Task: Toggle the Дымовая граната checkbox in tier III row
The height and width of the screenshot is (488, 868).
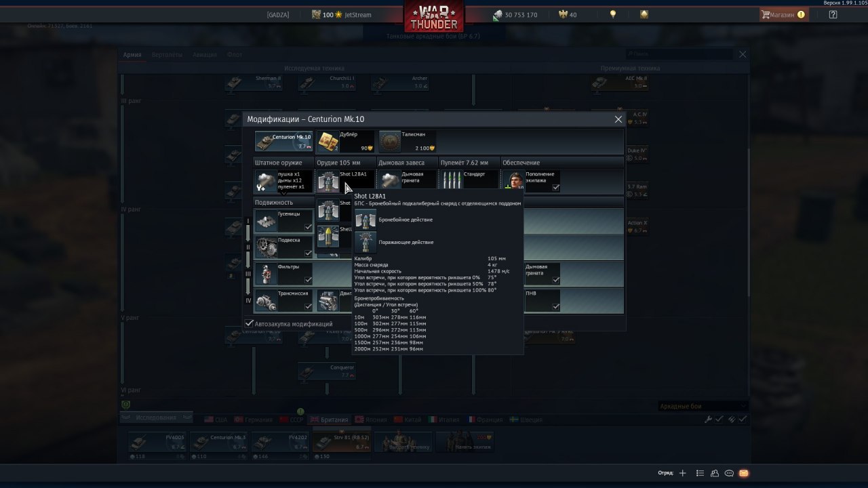Action: point(555,280)
